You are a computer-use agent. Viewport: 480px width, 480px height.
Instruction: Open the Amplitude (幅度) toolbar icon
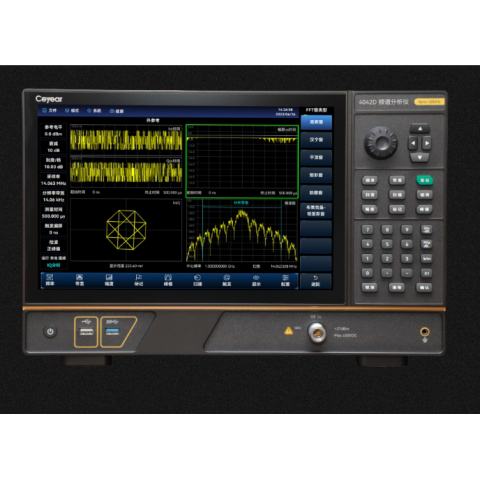point(109,280)
